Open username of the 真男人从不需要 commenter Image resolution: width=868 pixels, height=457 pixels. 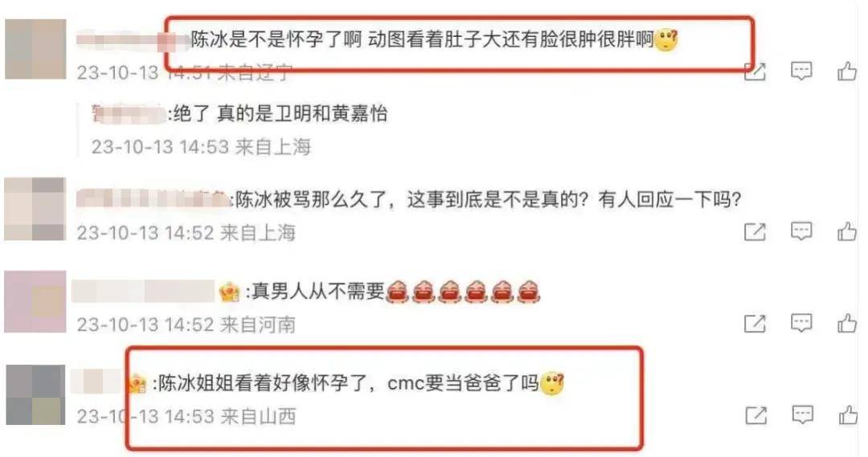tap(143, 292)
